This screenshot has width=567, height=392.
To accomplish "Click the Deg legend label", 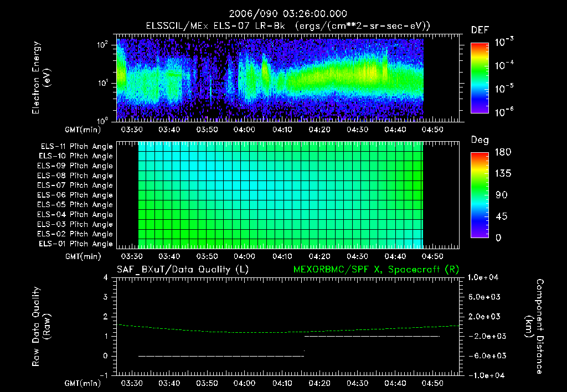I will [x=480, y=140].
